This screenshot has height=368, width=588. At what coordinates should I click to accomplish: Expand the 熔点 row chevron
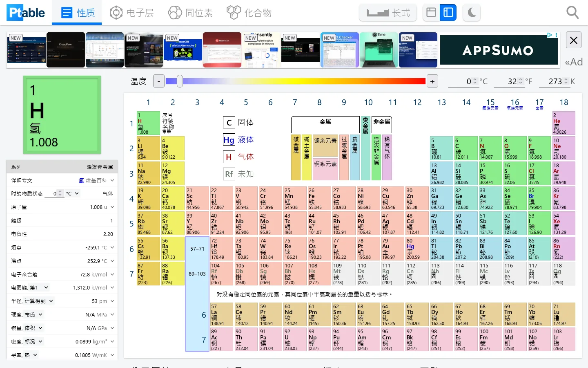click(x=112, y=247)
